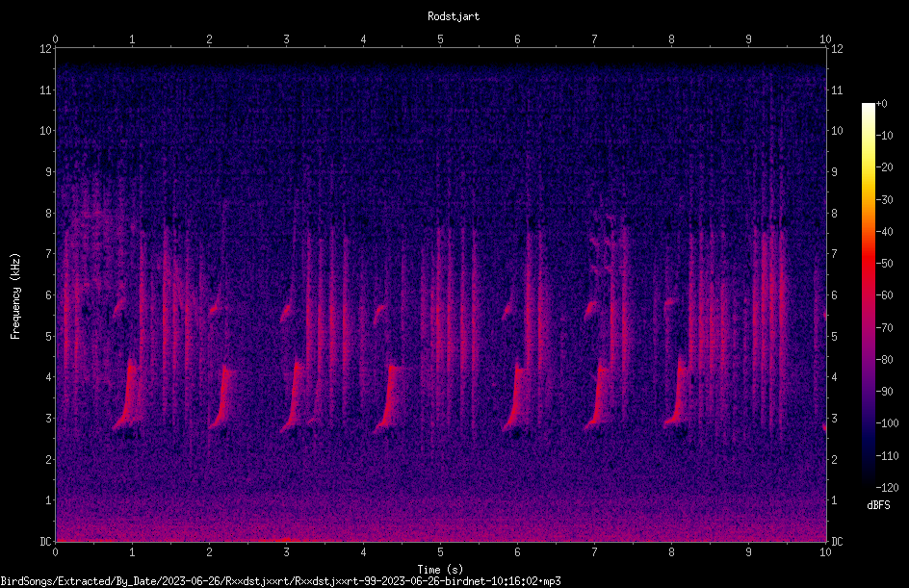Image resolution: width=909 pixels, height=588 pixels.
Task: Click the 'Time (s)' axis label
Action: coord(440,570)
